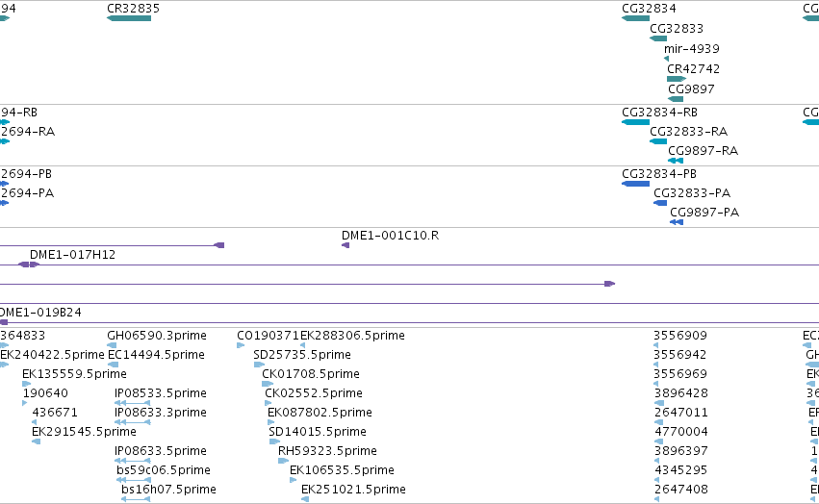Select the SD25735.5prime EST
Viewport: 819px width, 504px height.
(259, 365)
